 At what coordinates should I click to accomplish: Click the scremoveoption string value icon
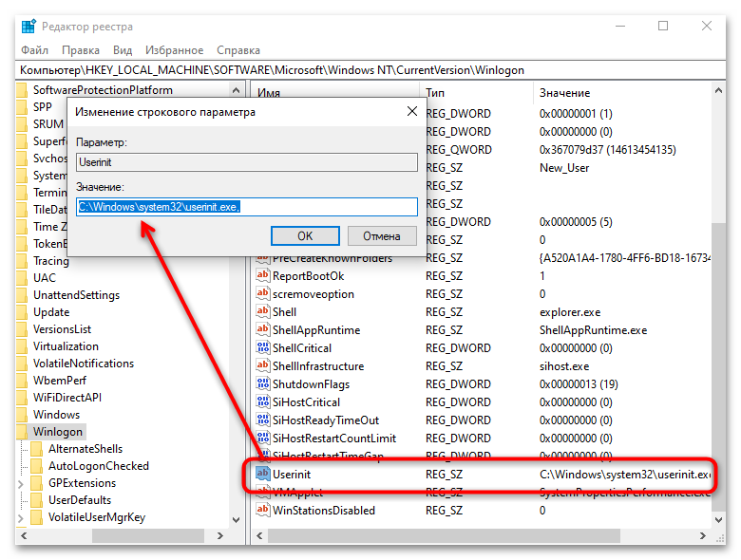click(263, 293)
